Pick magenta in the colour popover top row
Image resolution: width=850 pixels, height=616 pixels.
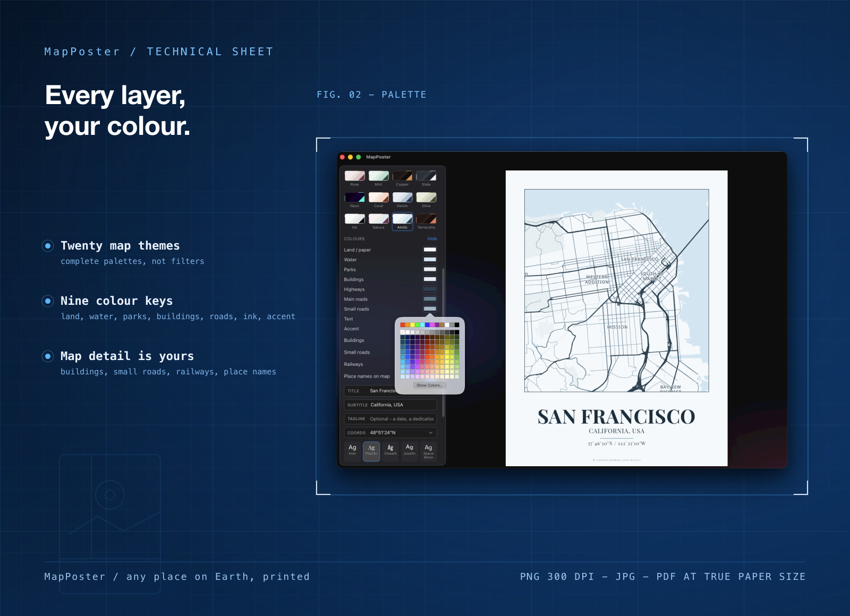(x=432, y=325)
